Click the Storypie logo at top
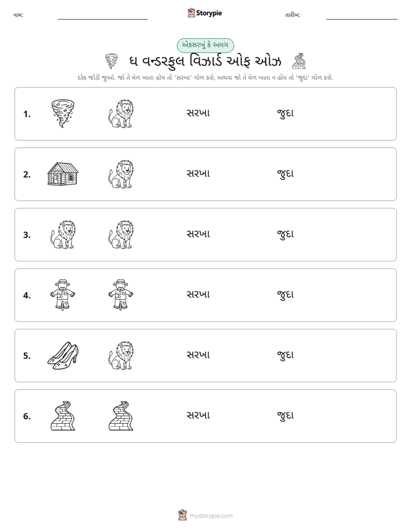411x532 pixels. point(205,13)
